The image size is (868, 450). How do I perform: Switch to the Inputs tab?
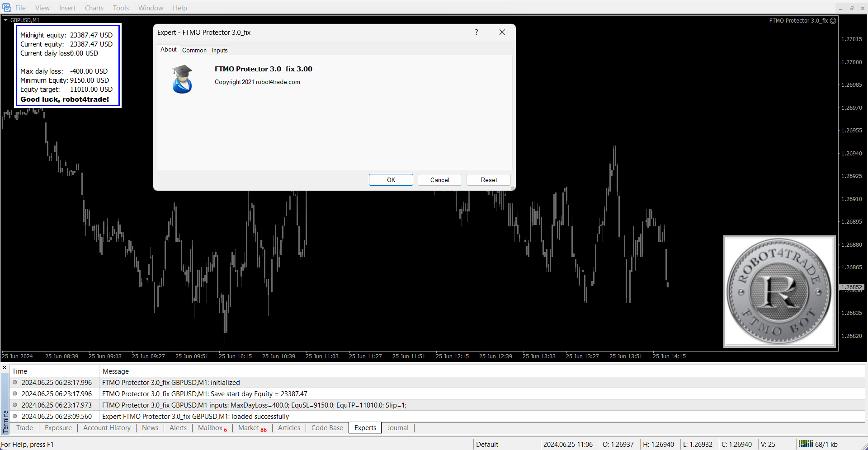pyautogui.click(x=220, y=50)
